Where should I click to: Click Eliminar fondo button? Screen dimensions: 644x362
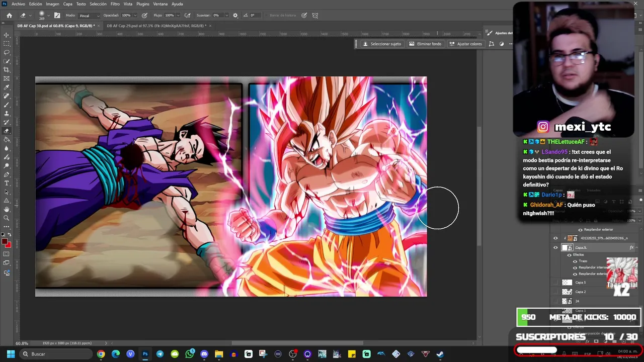[x=425, y=44]
